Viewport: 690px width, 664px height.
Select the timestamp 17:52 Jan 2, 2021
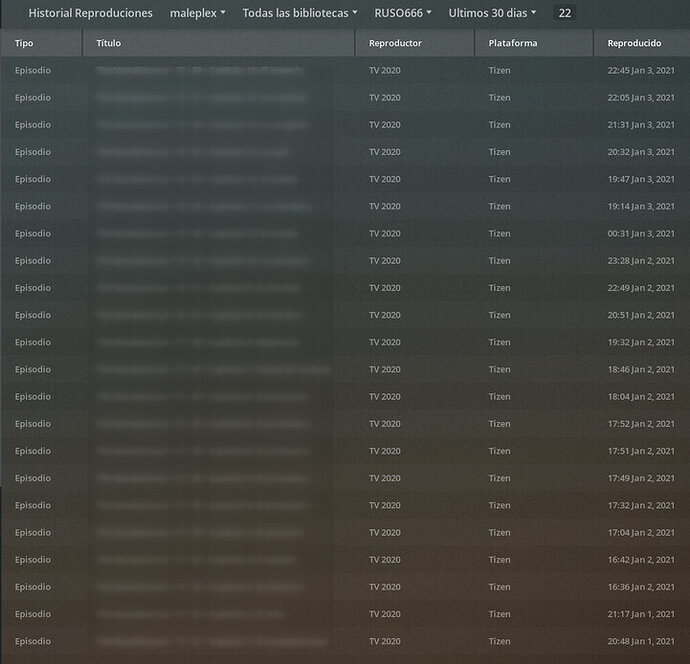click(641, 424)
